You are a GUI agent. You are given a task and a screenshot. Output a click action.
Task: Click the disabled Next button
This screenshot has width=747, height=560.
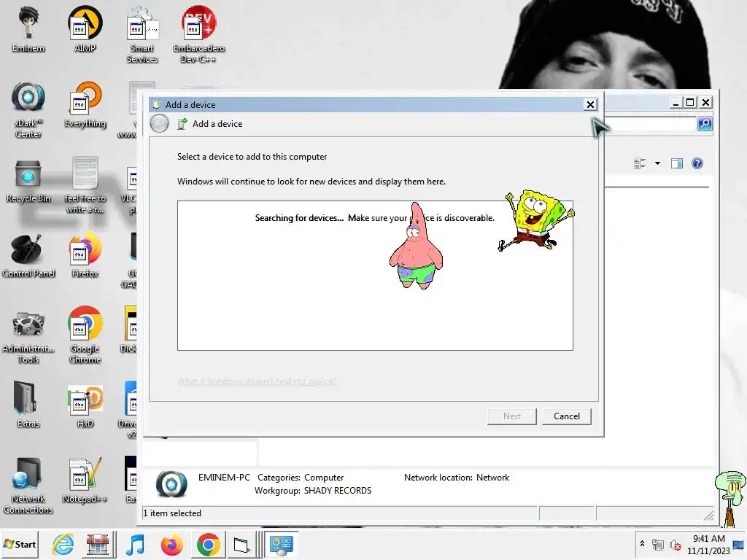[511, 416]
